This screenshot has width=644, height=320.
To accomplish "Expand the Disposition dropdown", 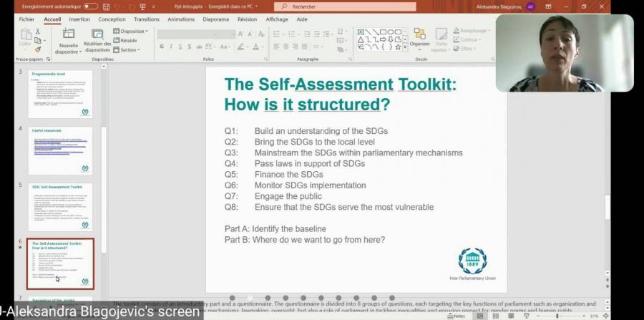I will [x=130, y=31].
